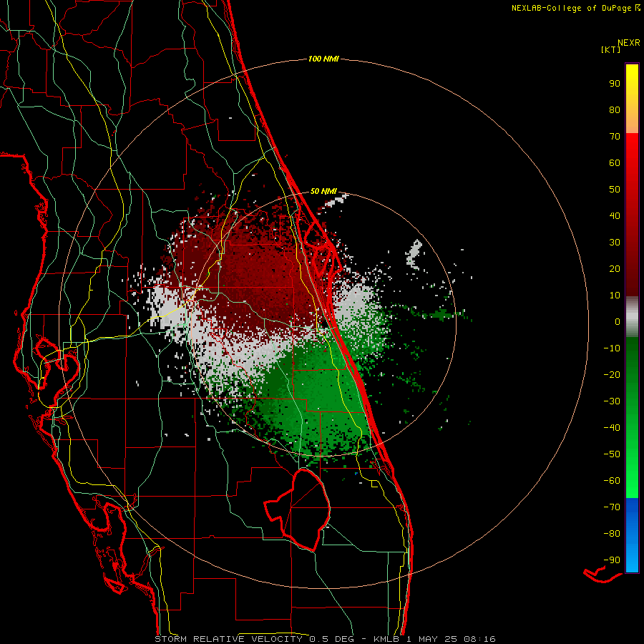This screenshot has height=644, width=644.
Task: Click the '-40' scale value
Action: 612,428
